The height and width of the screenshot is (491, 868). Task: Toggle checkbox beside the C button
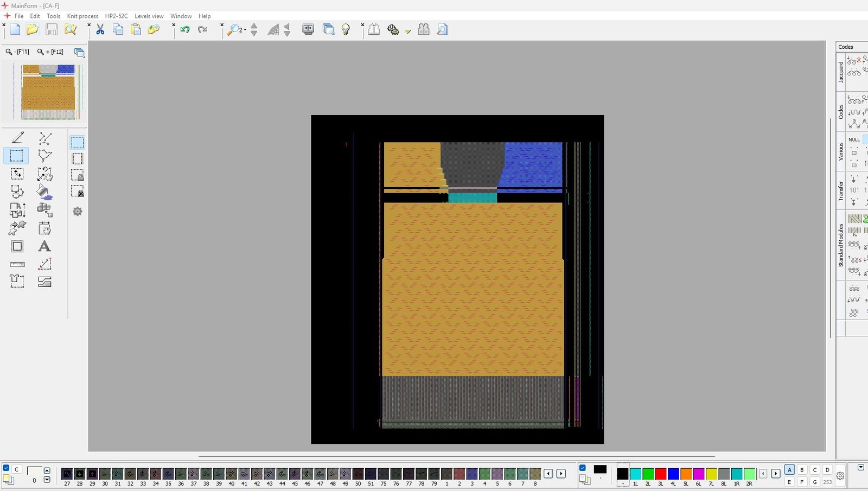(x=6, y=468)
